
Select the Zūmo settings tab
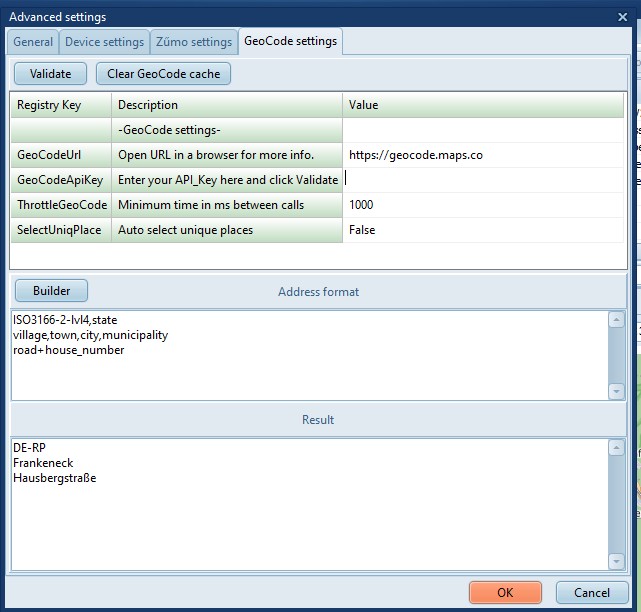194,42
